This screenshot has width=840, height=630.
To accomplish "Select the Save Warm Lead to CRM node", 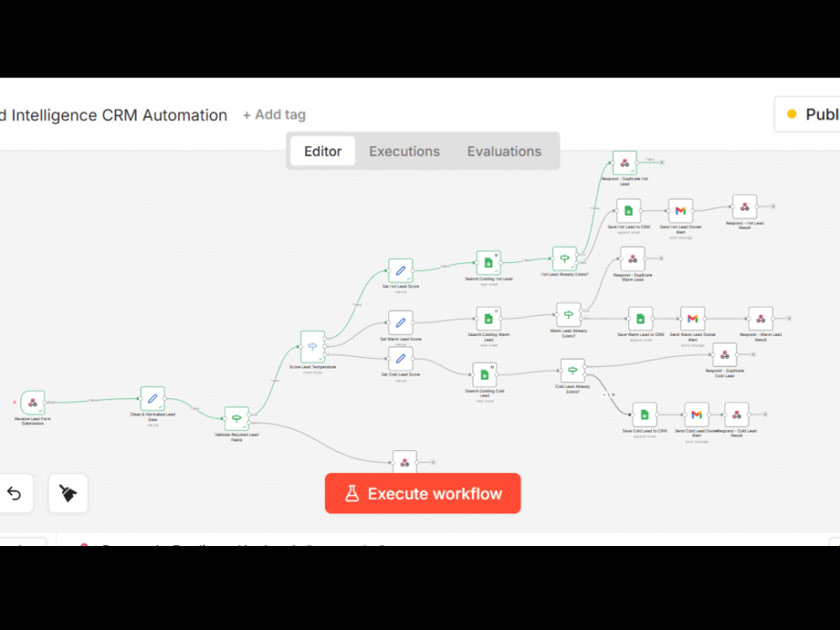I will tap(641, 318).
